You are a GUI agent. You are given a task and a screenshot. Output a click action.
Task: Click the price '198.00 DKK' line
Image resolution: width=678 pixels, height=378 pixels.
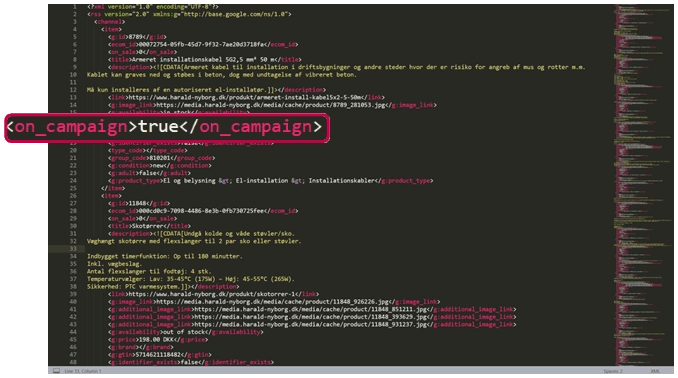[x=158, y=340]
